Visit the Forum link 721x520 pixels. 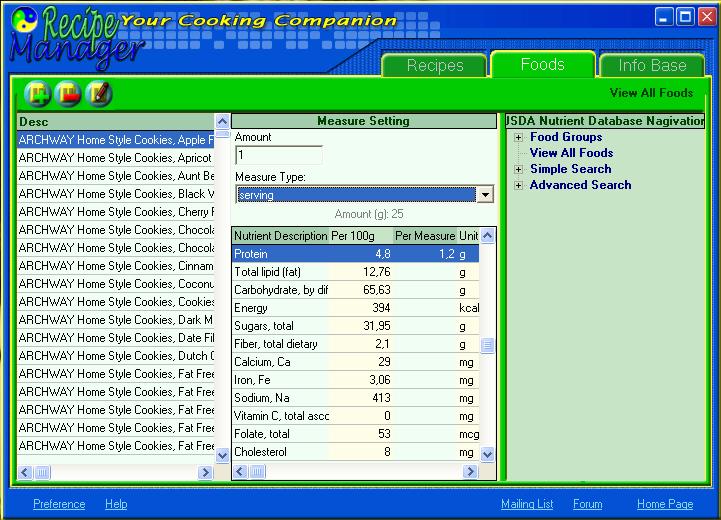[x=588, y=504]
